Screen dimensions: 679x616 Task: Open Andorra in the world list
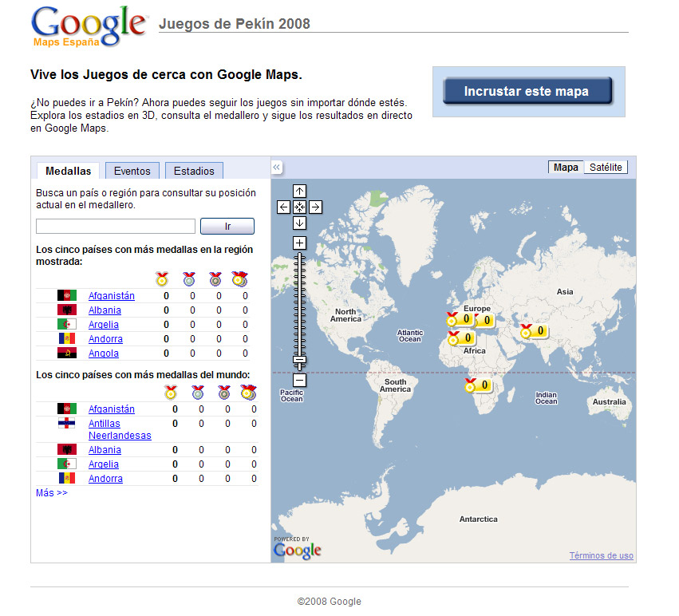point(105,478)
